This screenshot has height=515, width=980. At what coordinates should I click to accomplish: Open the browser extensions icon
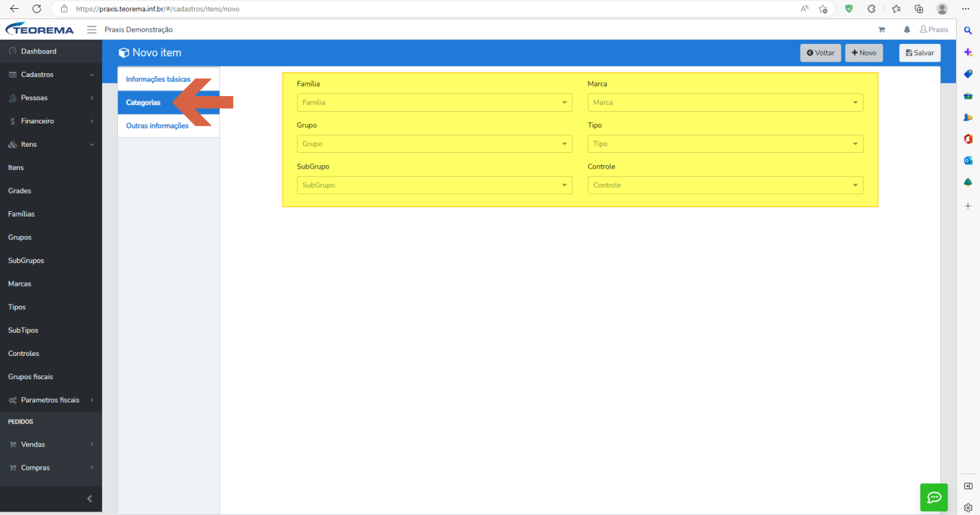pos(871,9)
